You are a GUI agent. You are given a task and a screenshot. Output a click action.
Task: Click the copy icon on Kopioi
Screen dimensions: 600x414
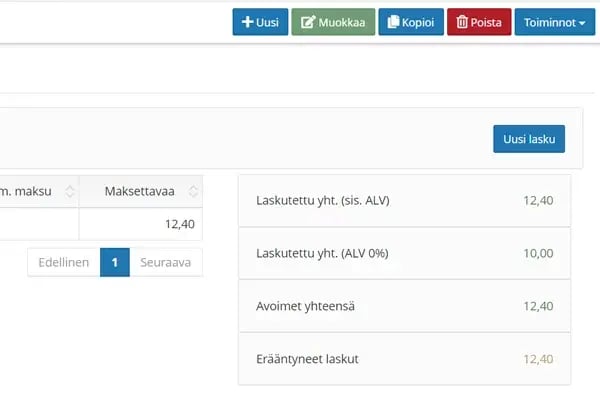tap(393, 22)
